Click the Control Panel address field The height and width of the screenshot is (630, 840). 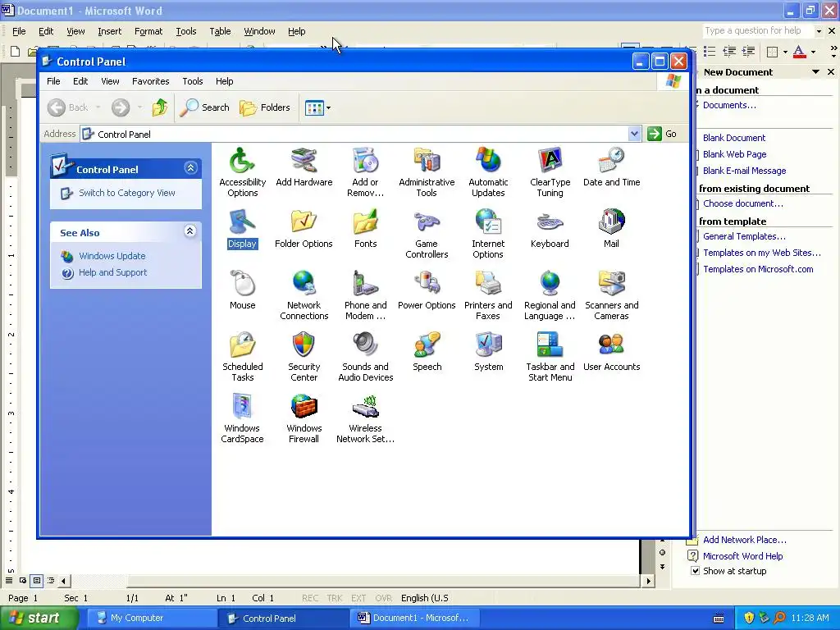(354, 134)
